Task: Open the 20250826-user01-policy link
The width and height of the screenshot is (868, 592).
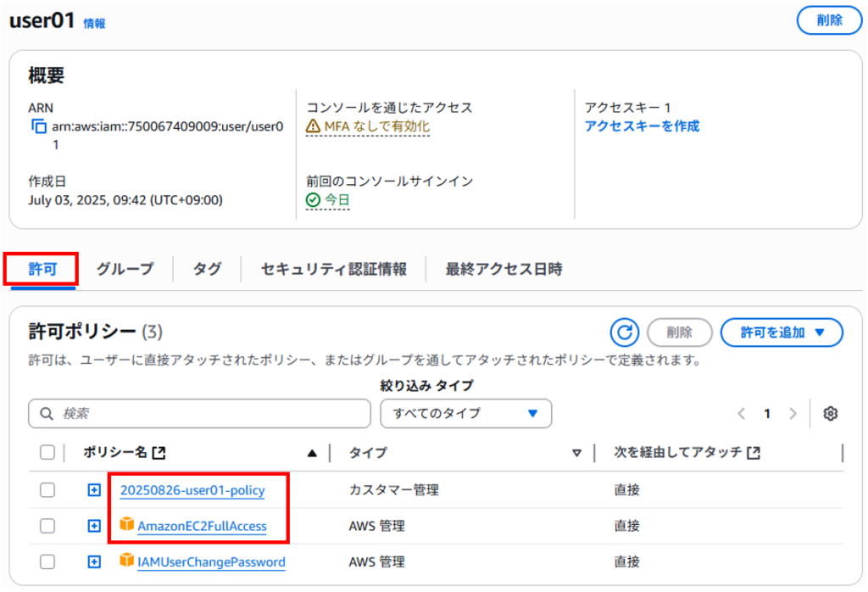Action: click(x=192, y=490)
